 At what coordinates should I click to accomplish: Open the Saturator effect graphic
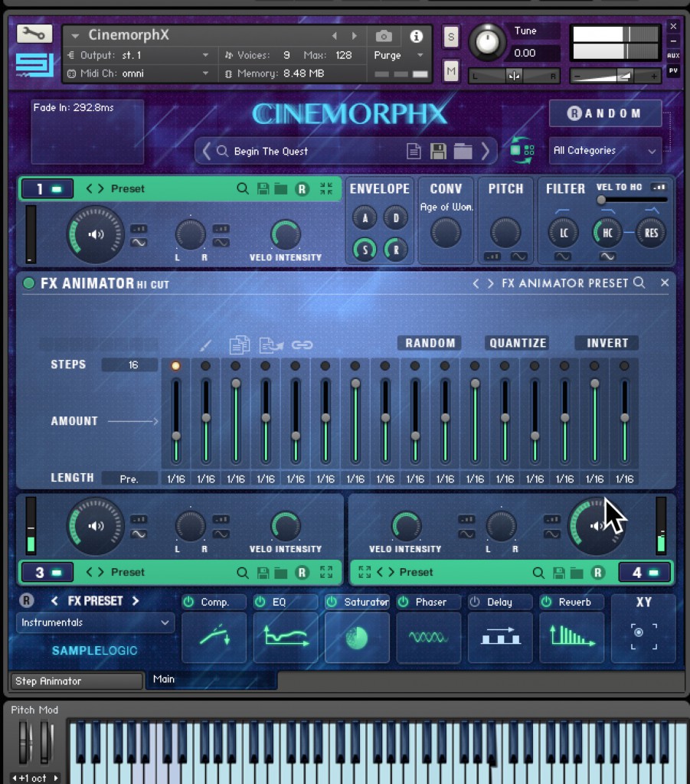tap(357, 637)
